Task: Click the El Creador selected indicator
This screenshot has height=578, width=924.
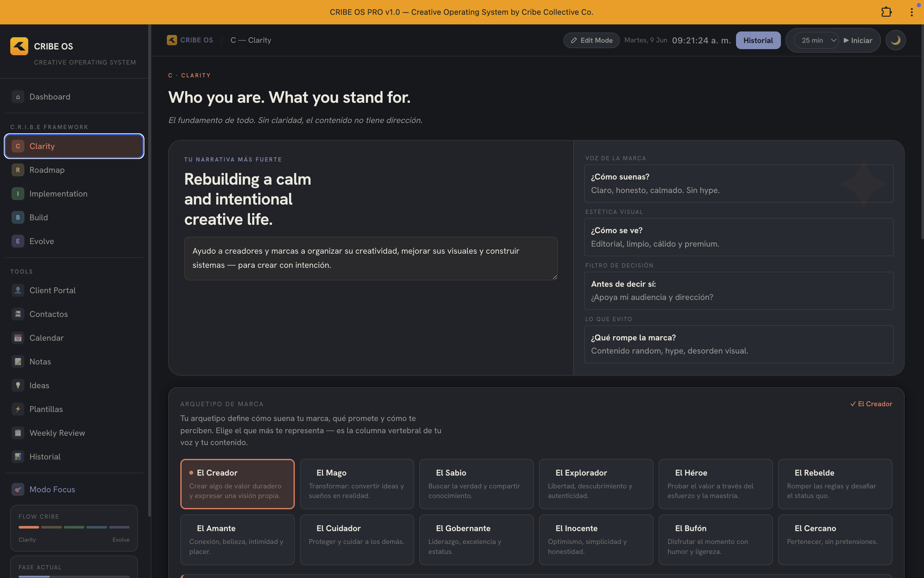Action: (871, 404)
